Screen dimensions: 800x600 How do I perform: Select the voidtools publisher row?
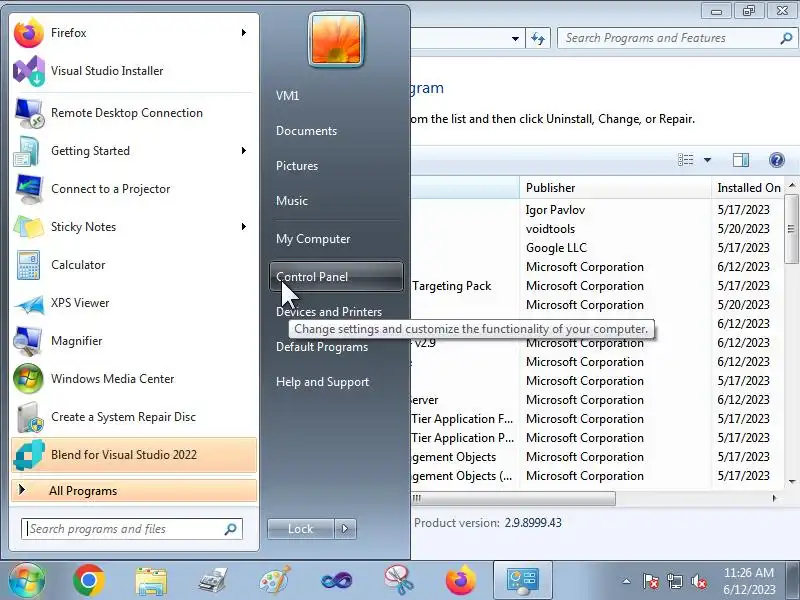click(x=550, y=229)
